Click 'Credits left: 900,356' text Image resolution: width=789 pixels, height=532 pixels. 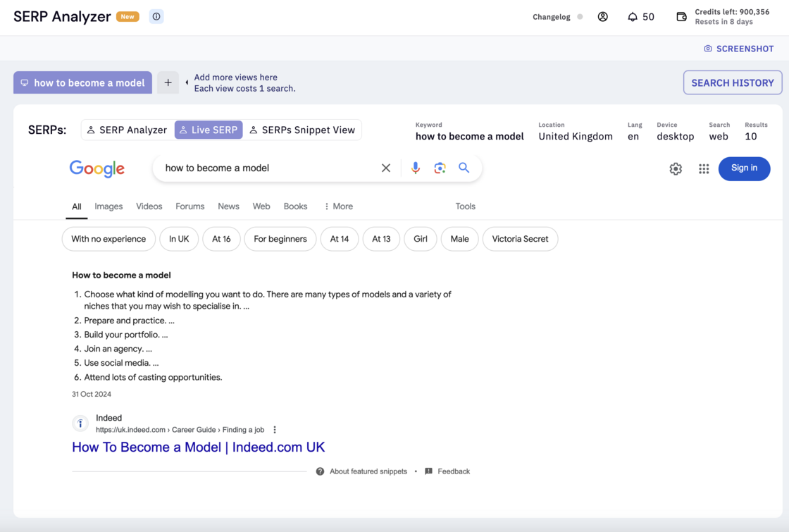[732, 12]
